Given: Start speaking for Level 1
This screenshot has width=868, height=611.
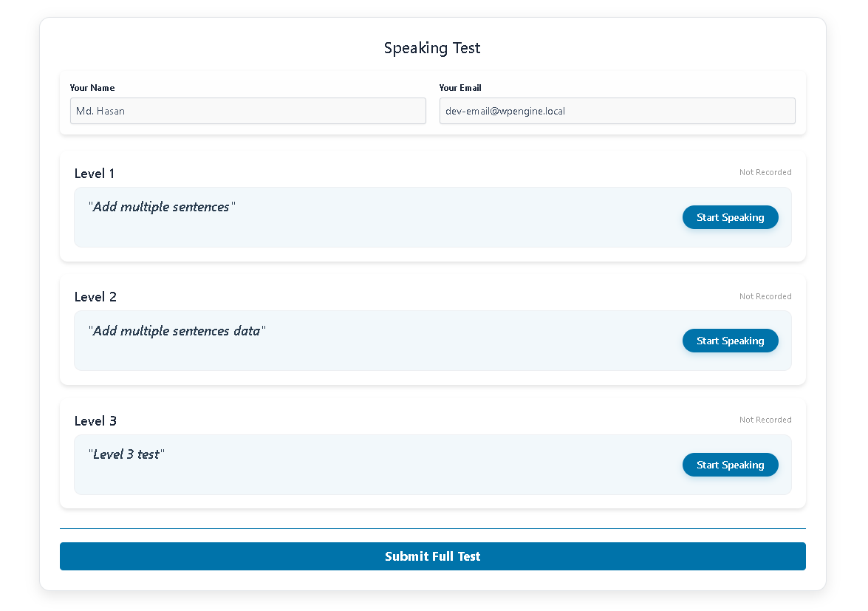Looking at the screenshot, I should (730, 217).
